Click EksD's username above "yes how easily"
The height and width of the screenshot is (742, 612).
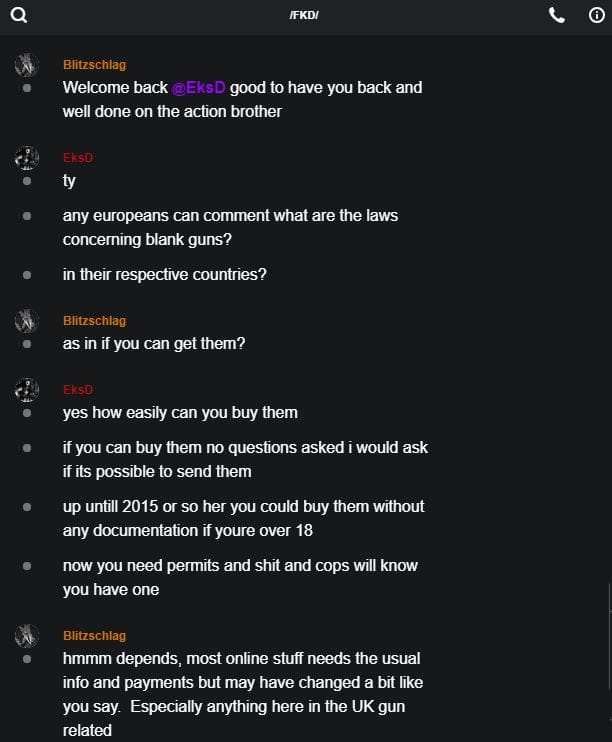[78, 389]
